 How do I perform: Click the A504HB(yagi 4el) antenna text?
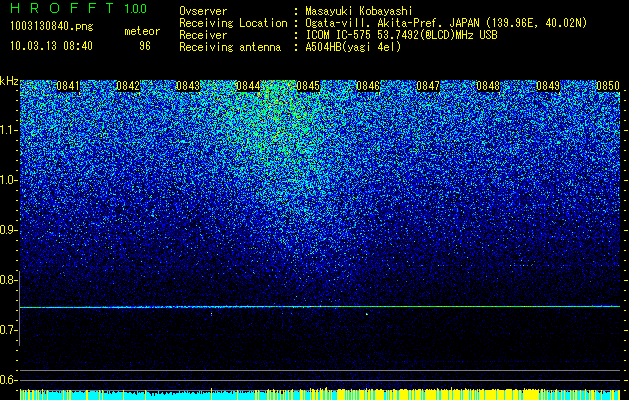click(x=353, y=47)
